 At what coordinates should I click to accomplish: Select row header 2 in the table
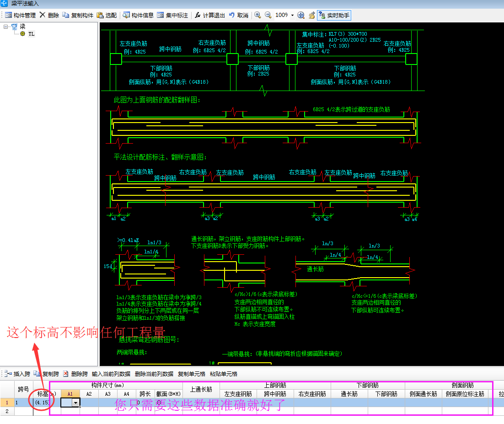7,411
